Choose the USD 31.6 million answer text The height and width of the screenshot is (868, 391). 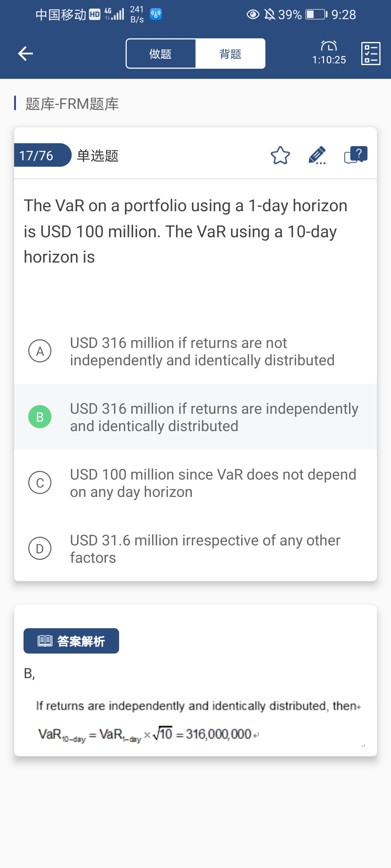[205, 549]
